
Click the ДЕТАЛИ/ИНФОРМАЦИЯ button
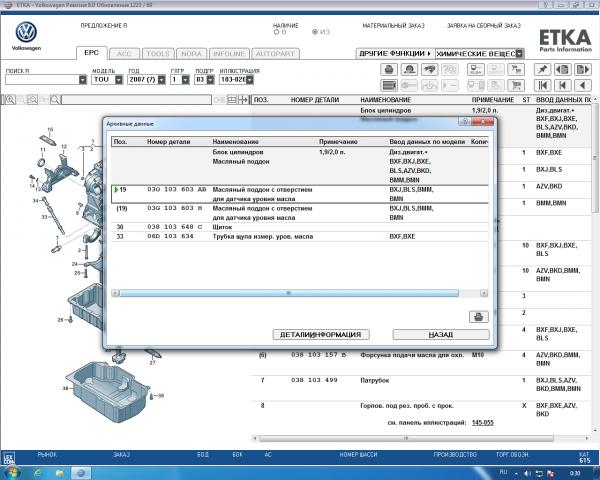[x=321, y=335]
